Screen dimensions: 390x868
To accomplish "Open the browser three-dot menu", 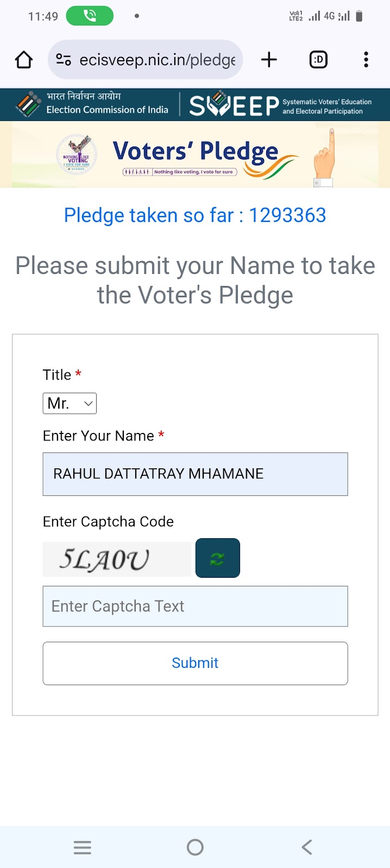I will [366, 60].
